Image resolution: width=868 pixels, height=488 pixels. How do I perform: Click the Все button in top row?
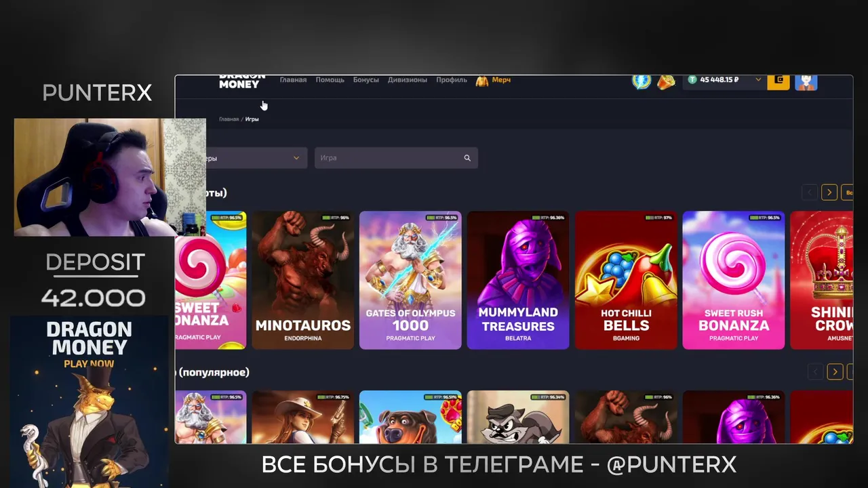coord(848,192)
